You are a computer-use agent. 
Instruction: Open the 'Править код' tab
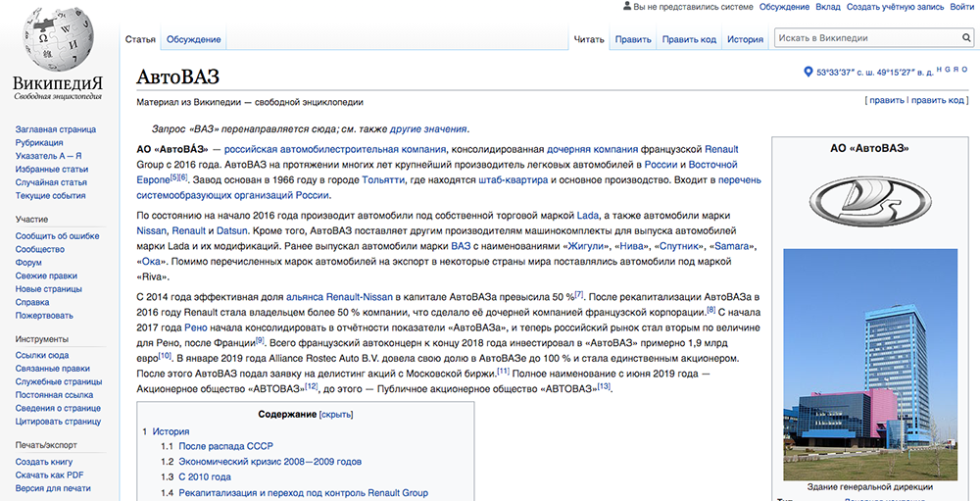(x=688, y=40)
